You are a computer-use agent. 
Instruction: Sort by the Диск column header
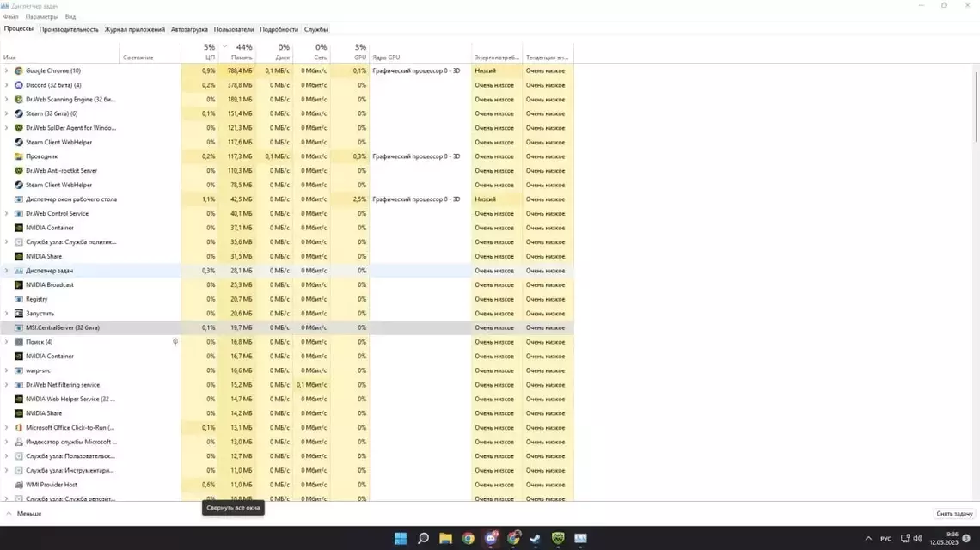273,52
